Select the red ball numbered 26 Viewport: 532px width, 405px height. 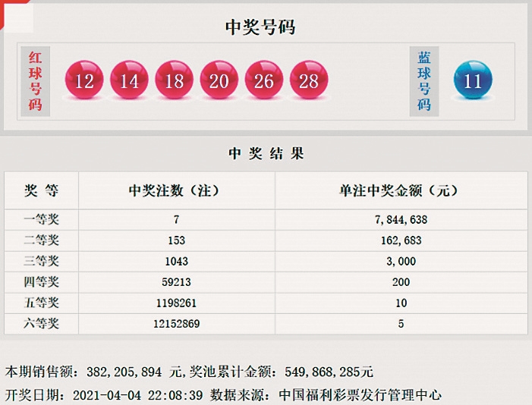[264, 80]
